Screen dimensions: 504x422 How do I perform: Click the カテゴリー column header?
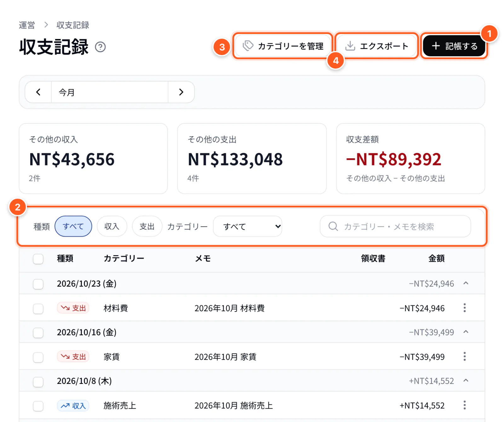click(124, 259)
